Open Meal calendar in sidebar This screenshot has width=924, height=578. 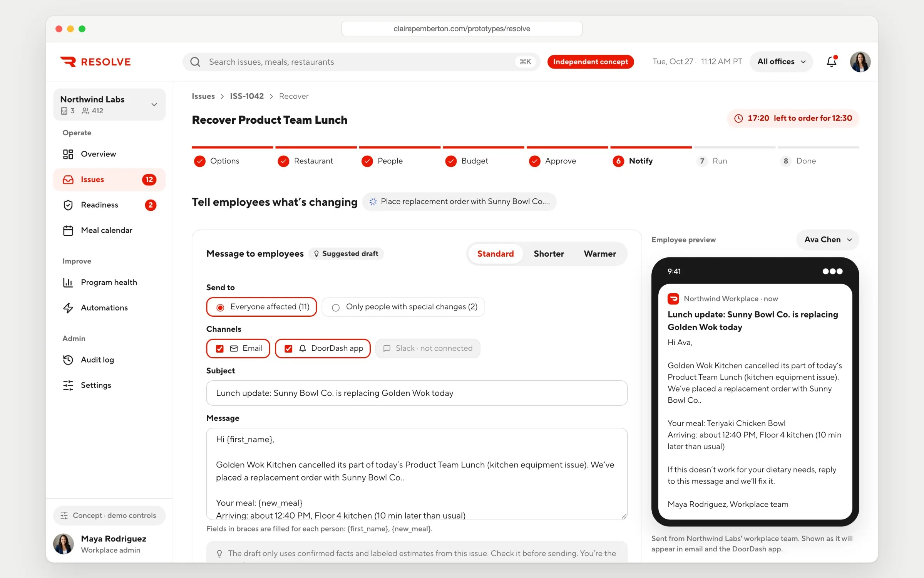tap(109, 230)
